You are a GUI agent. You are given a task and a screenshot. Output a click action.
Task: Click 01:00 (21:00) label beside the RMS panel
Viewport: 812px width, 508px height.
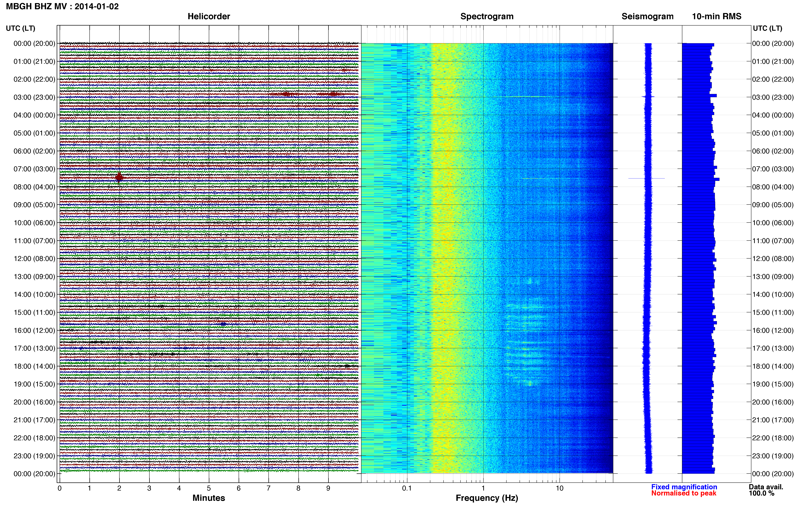point(773,62)
